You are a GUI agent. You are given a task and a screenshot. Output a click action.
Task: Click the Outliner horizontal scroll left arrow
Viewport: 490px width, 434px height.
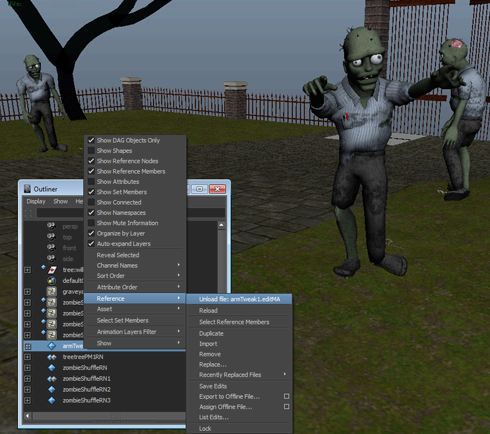27,416
